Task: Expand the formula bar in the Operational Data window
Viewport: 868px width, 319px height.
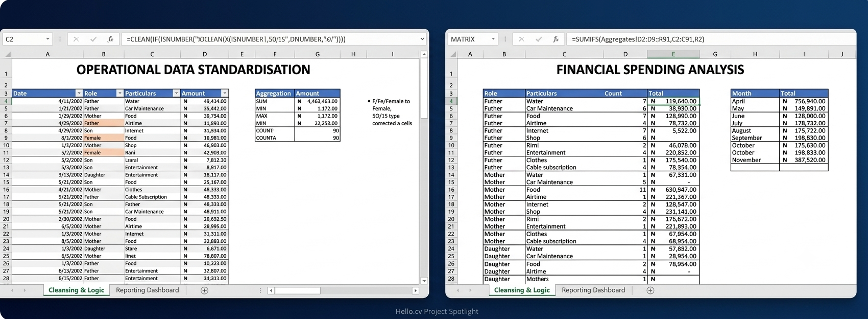Action: pyautogui.click(x=422, y=39)
